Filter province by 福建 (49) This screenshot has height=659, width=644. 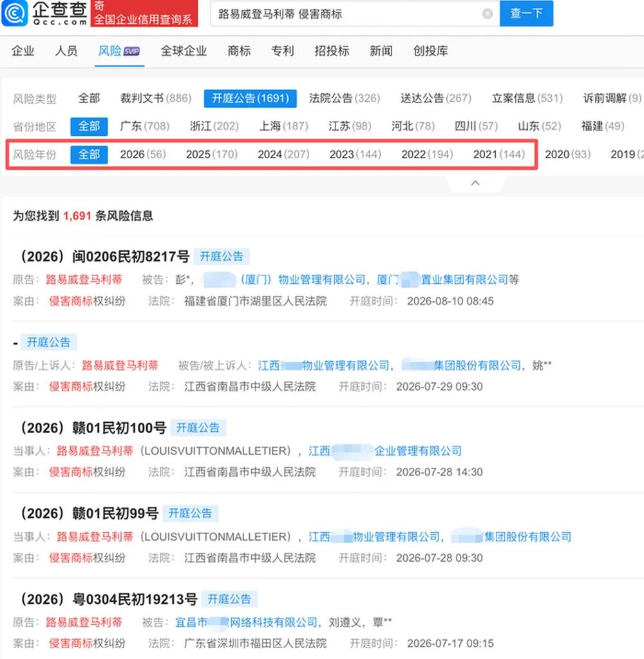point(603,126)
